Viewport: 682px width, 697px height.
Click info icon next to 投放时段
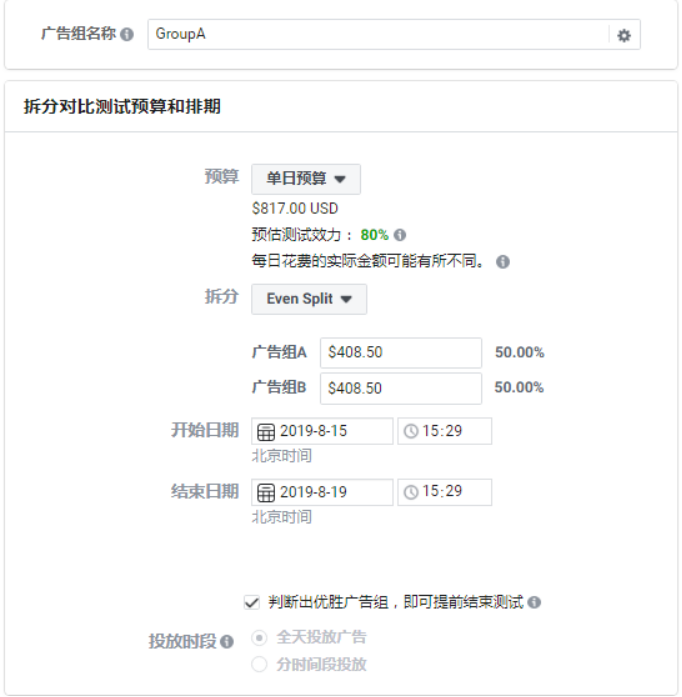227,641
